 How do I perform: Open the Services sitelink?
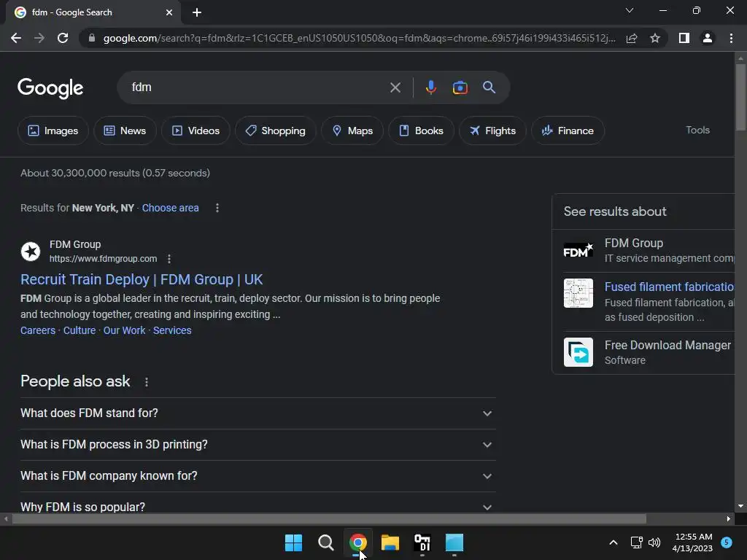click(x=172, y=330)
